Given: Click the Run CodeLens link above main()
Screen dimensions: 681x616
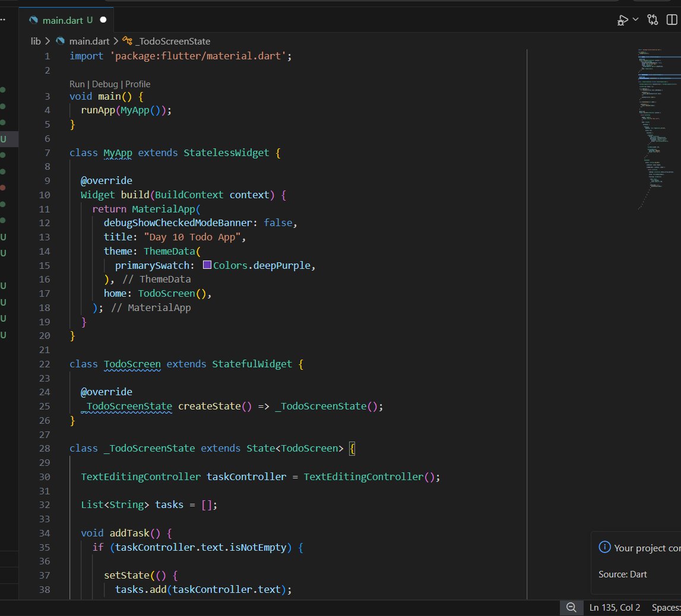Looking at the screenshot, I should pyautogui.click(x=77, y=84).
